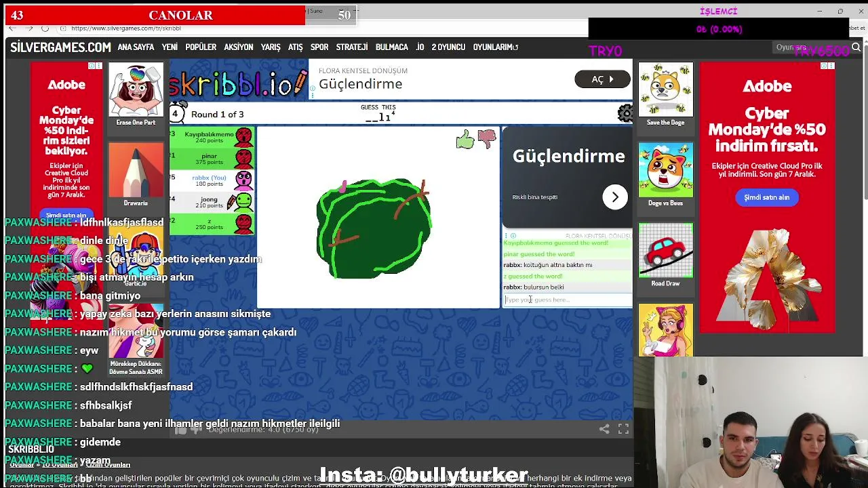
Task: Click the search magnifier icon
Action: [856, 47]
